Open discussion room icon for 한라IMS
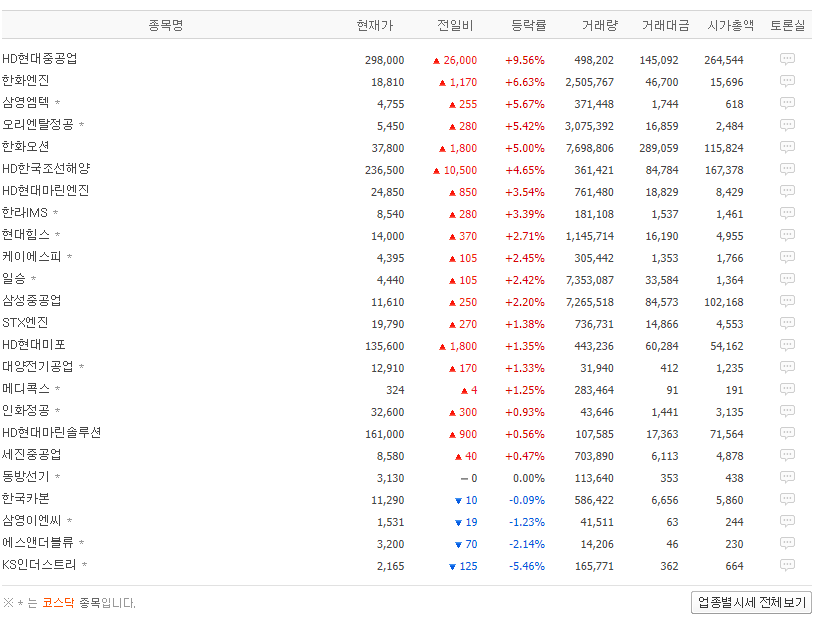 click(x=787, y=213)
